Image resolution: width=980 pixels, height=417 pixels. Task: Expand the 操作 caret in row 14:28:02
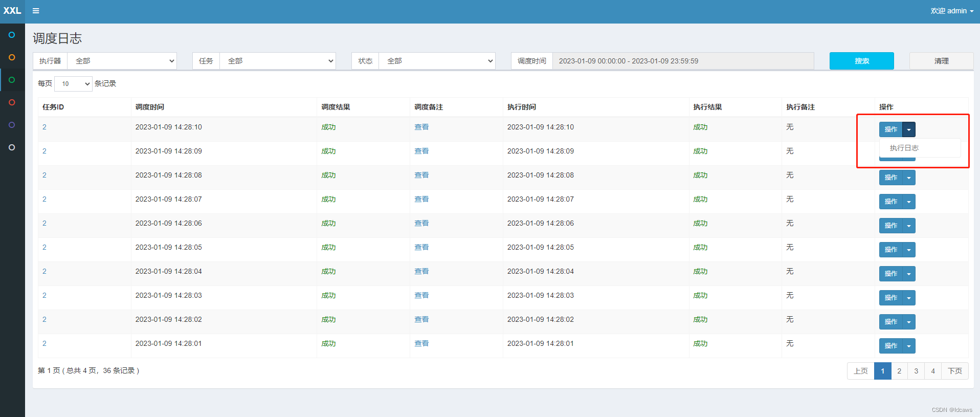tap(909, 322)
